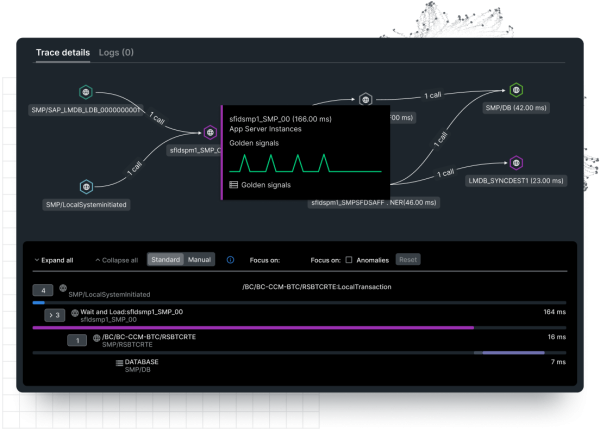Screen dimensions: 600x432
Task: Click the sfidsmp1_SMP node hexagon icon
Action: pos(210,132)
